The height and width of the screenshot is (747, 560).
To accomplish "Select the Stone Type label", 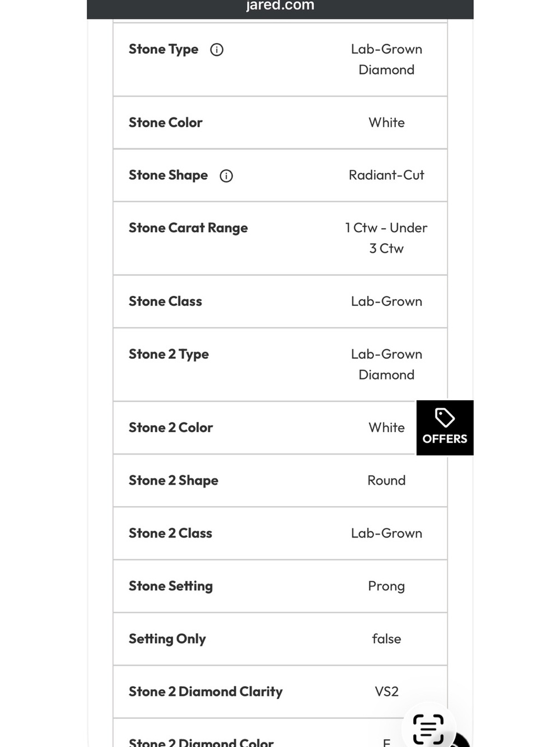I will (x=164, y=49).
